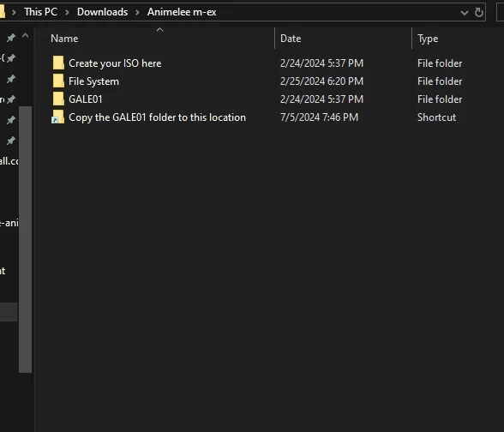Image resolution: width=504 pixels, height=432 pixels.
Task: Click the highlighted item in navigation pane
Action: coord(9,312)
